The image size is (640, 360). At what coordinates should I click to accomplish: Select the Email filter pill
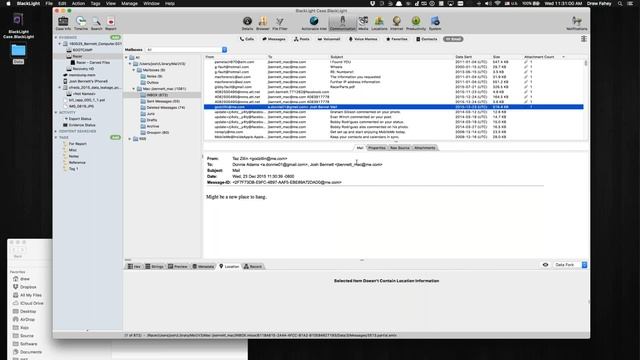tap(453, 39)
